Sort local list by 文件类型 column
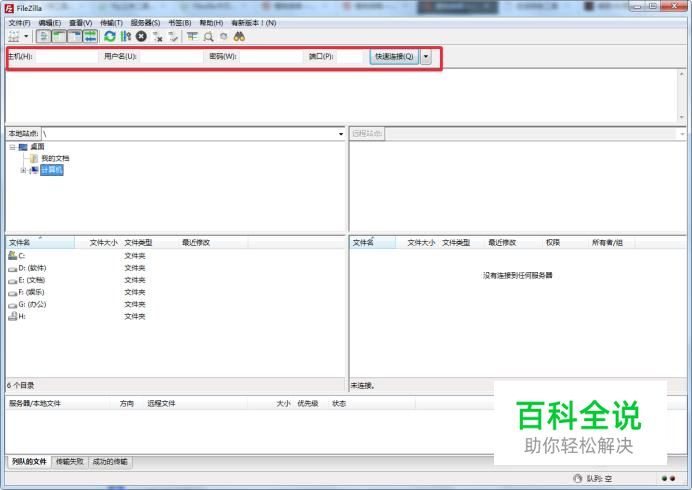The width and height of the screenshot is (692, 490). [150, 242]
